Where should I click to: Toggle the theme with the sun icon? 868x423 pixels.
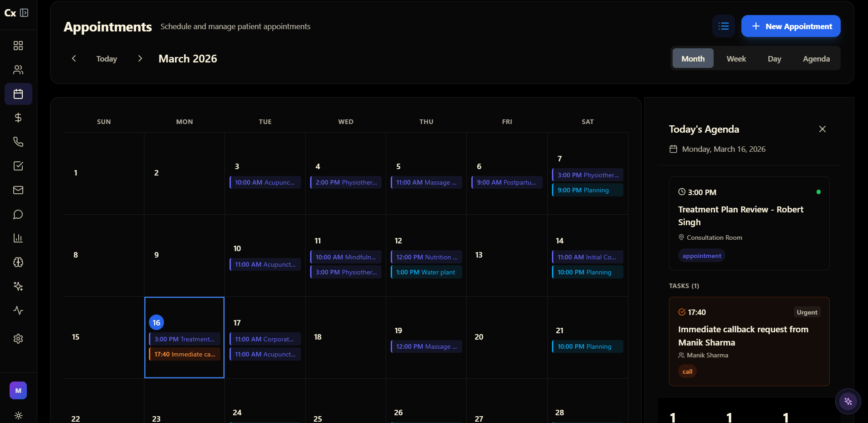tap(18, 415)
